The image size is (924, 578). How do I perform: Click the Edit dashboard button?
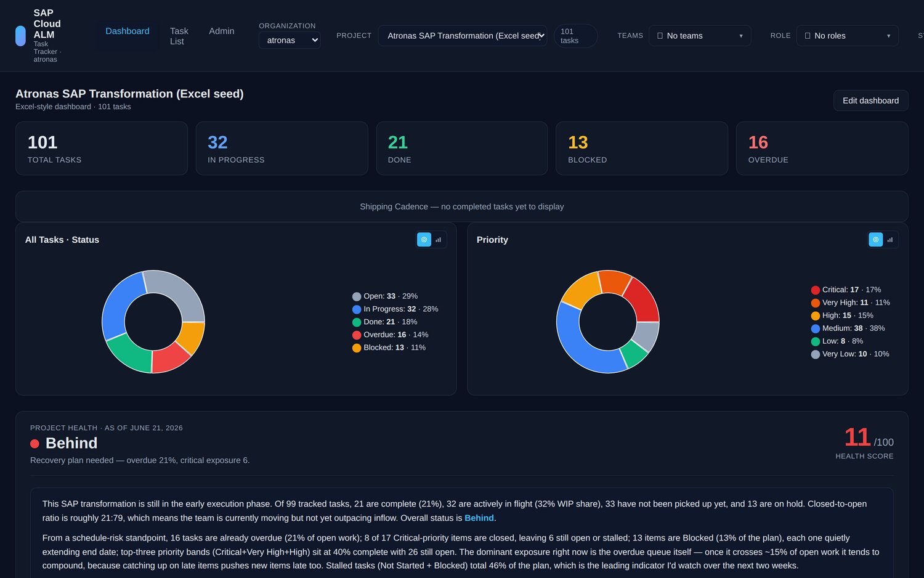coord(870,100)
